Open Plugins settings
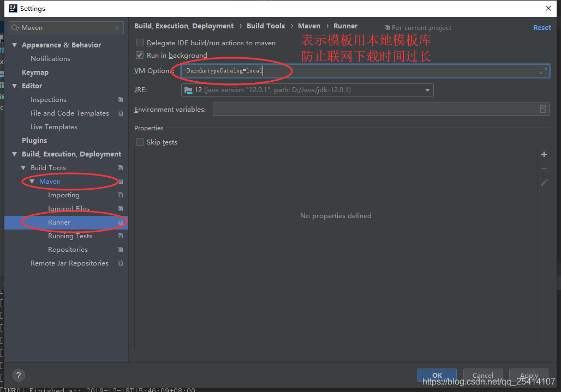The image size is (561, 392). click(34, 141)
